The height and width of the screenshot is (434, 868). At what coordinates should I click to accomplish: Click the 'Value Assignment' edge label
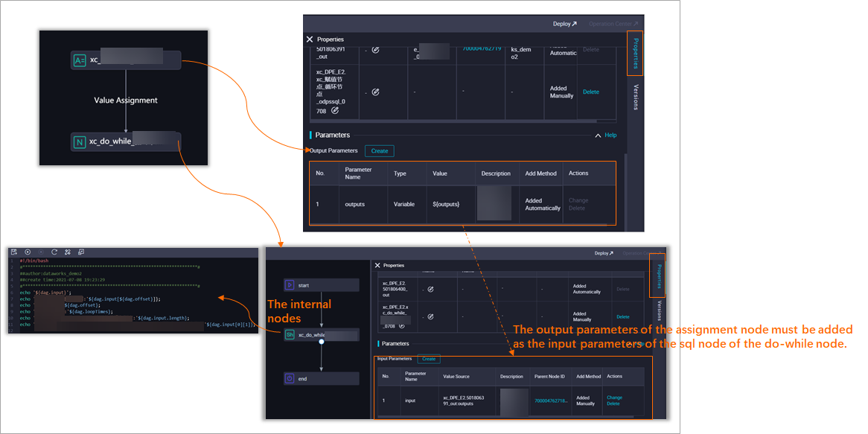pyautogui.click(x=126, y=100)
